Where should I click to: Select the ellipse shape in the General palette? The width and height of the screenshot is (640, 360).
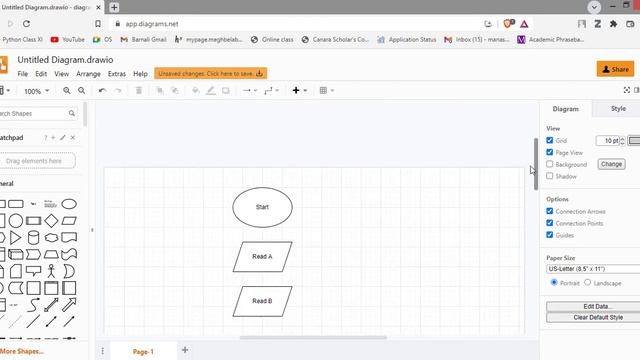[x=69, y=204]
